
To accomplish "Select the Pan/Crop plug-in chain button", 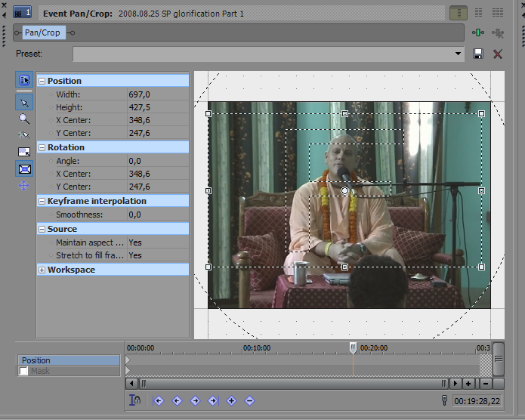I will (x=44, y=32).
